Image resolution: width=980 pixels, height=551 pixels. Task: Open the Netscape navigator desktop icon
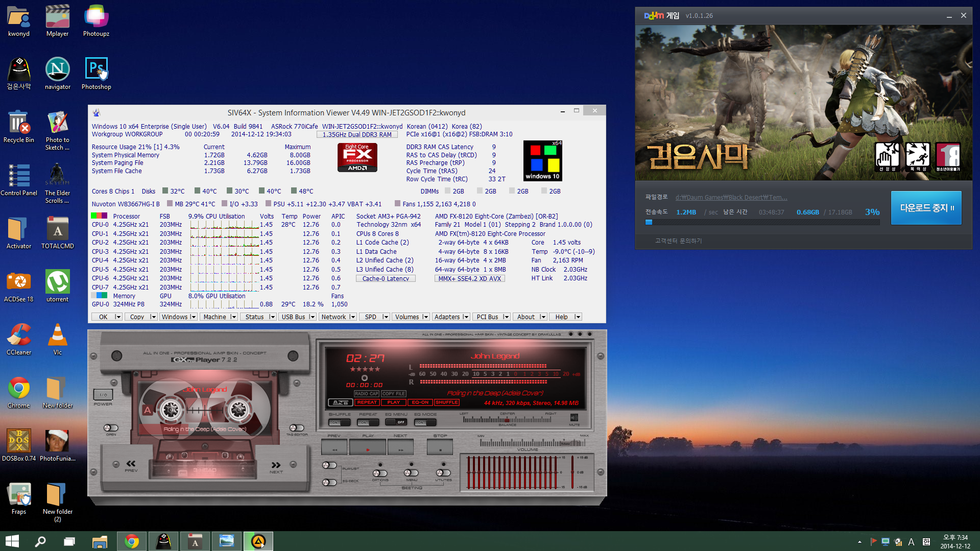click(58, 74)
